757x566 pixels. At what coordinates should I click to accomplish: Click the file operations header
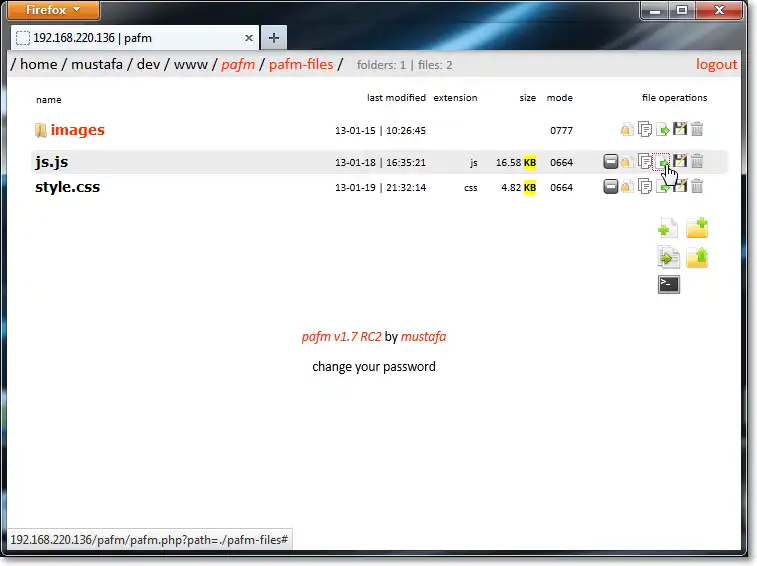point(674,98)
